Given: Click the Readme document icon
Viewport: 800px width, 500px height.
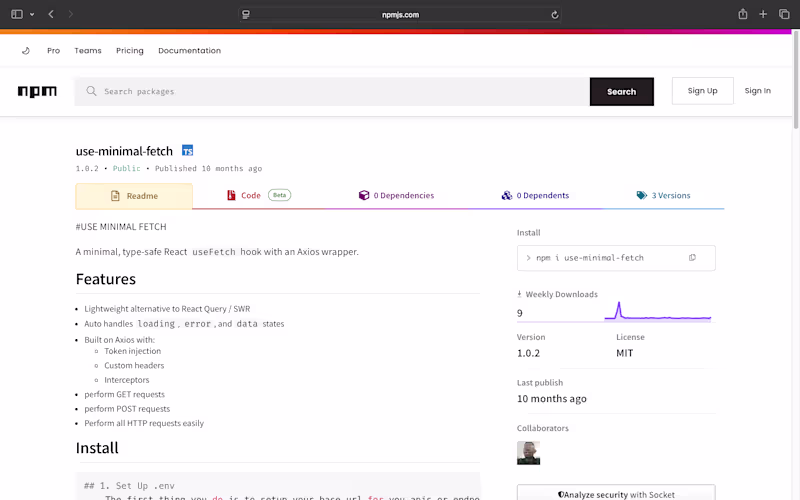Looking at the screenshot, I should (x=115, y=196).
